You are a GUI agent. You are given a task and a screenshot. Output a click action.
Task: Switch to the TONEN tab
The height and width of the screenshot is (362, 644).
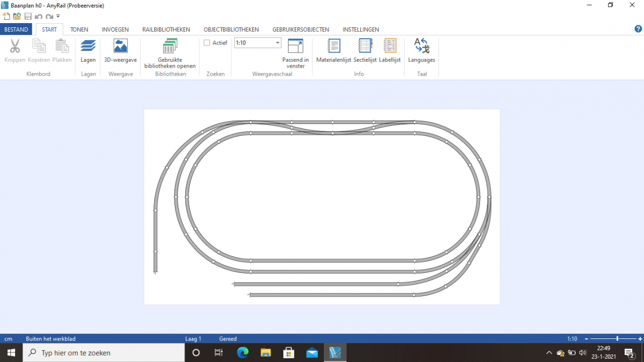[79, 29]
